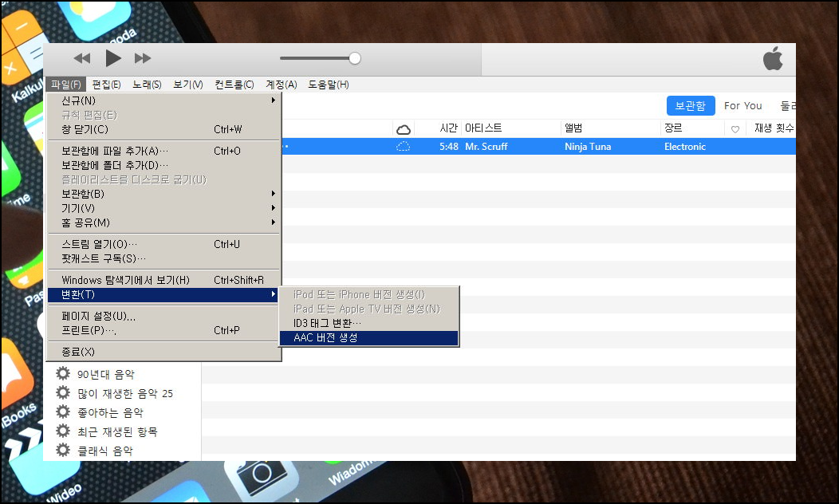839x504 pixels.
Task: Select the Mr. Scruff artist cell
Action: click(x=486, y=147)
